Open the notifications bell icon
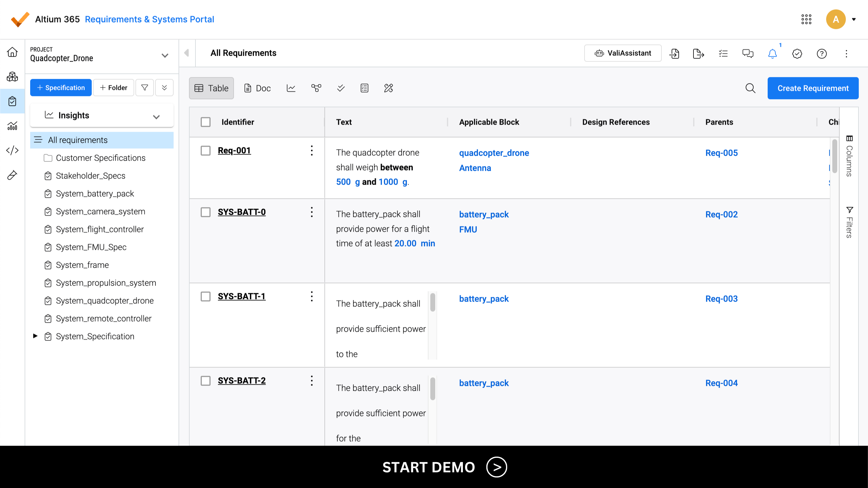 [772, 54]
